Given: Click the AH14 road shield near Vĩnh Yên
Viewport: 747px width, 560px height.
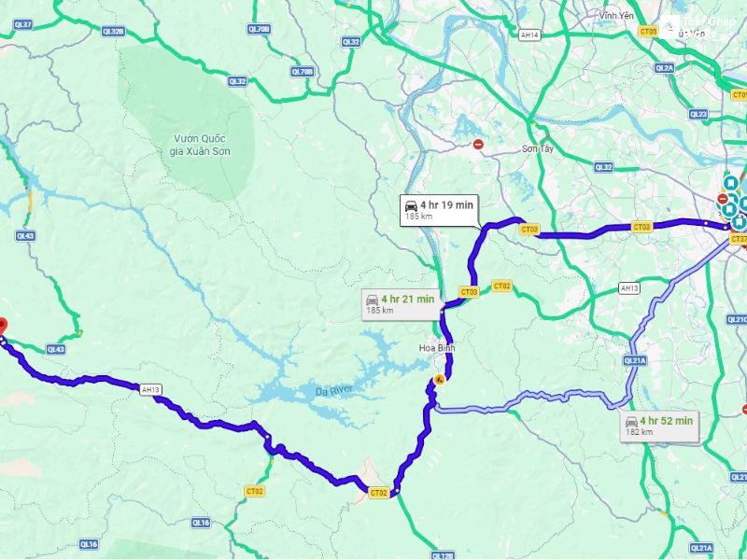Looking at the screenshot, I should click(529, 35).
